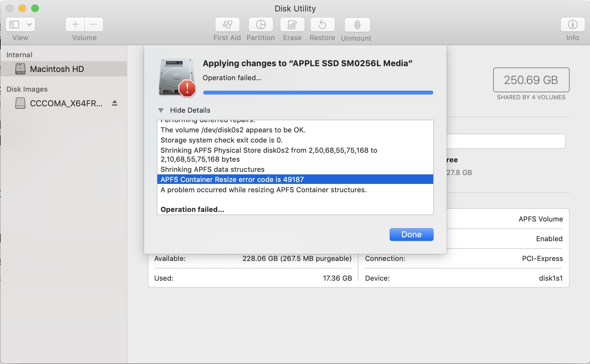Click the Done button

[x=411, y=234]
